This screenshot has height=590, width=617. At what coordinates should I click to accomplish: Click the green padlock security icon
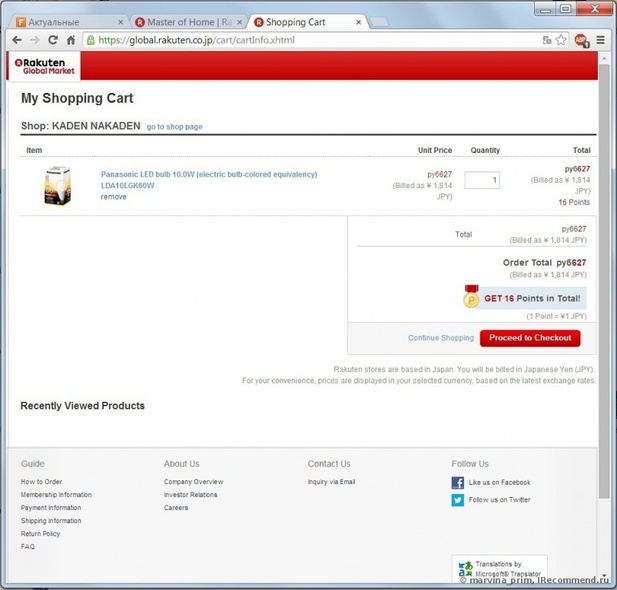[x=91, y=40]
